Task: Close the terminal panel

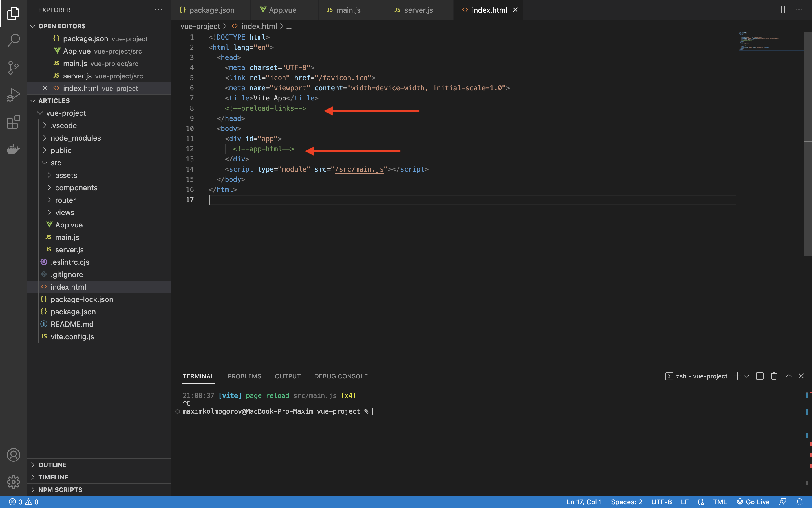Action: (801, 376)
